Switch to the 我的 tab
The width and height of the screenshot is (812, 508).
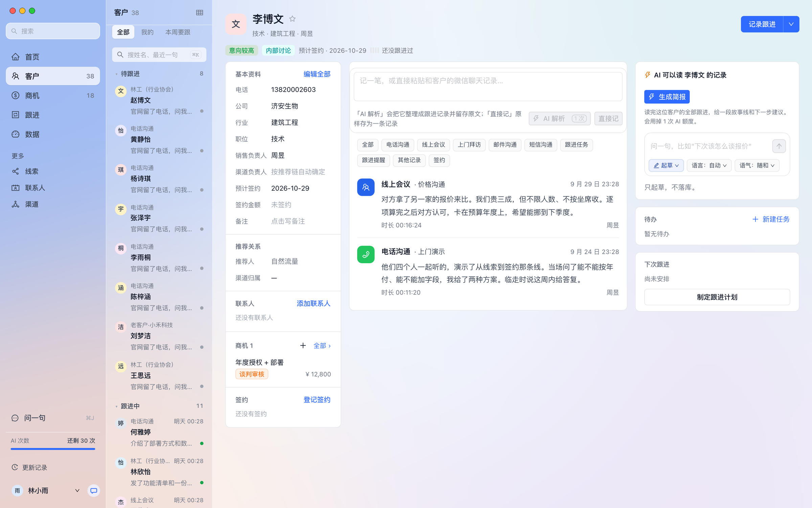[147, 32]
